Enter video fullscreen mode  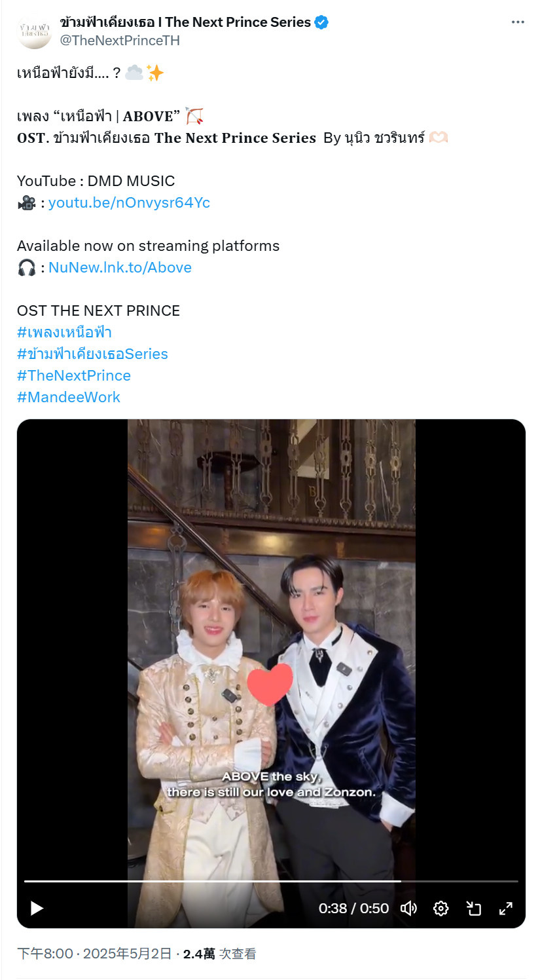tap(506, 908)
